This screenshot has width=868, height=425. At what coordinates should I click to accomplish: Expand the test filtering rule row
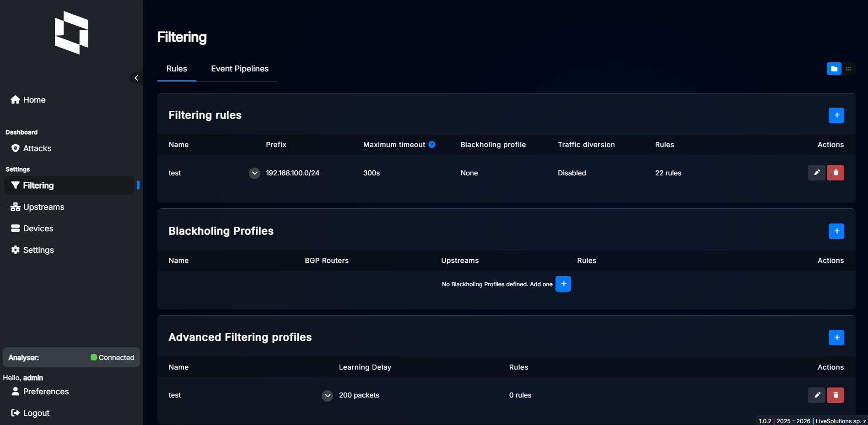254,173
